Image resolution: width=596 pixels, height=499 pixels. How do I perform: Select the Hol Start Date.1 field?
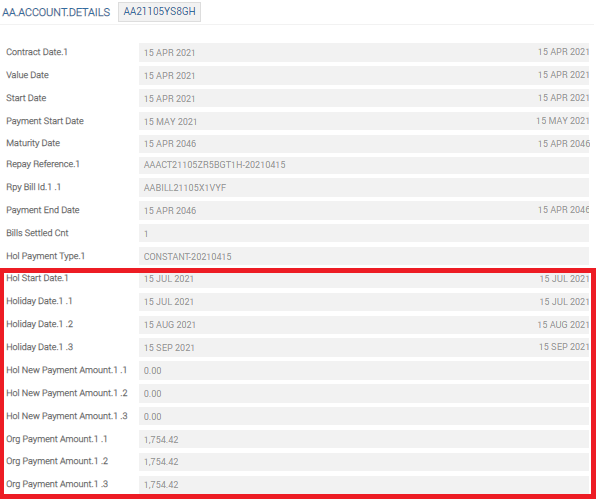click(364, 279)
